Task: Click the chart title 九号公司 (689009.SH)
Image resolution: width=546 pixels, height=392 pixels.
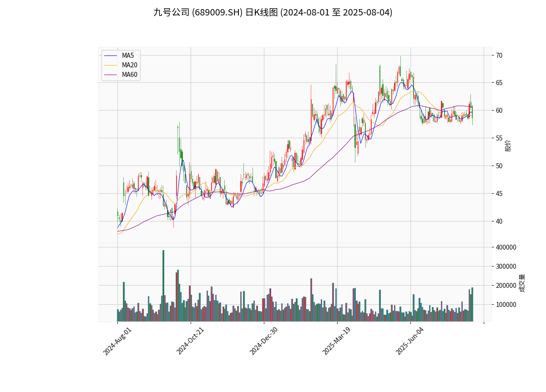Action: click(273, 12)
